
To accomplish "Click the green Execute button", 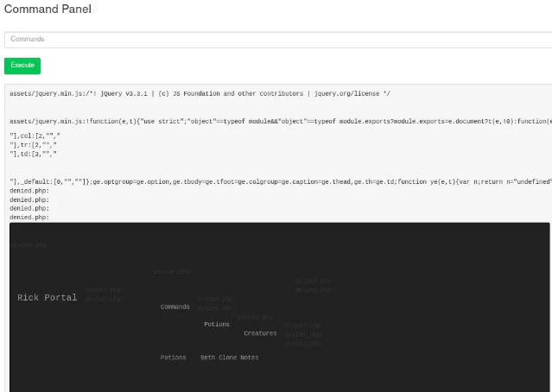I will pos(22,66).
